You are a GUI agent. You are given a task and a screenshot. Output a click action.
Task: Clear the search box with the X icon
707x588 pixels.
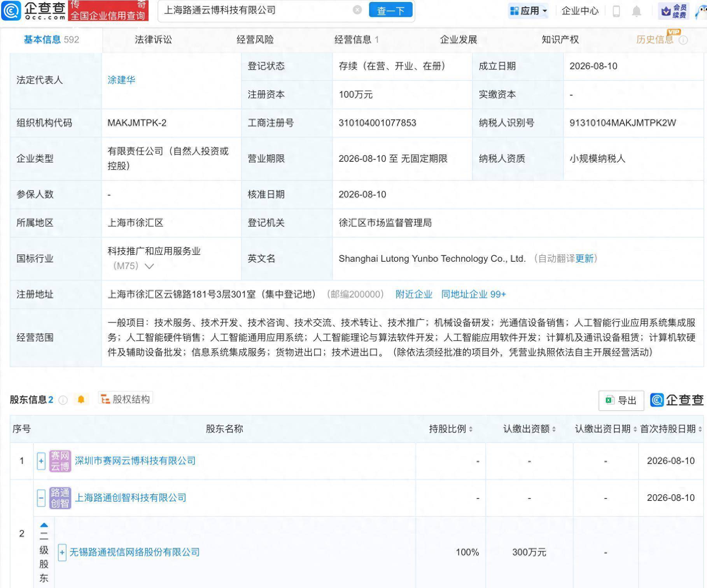pos(357,10)
